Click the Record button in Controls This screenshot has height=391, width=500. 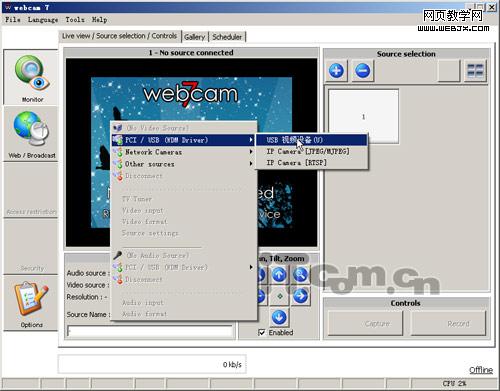[x=448, y=323]
